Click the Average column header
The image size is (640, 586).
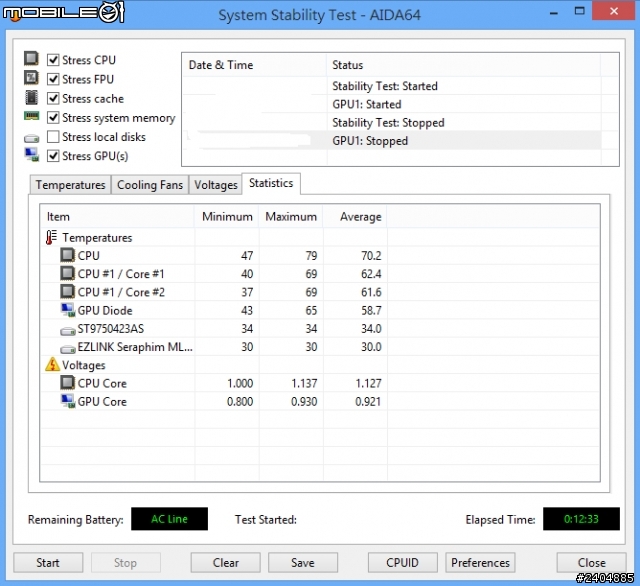355,216
